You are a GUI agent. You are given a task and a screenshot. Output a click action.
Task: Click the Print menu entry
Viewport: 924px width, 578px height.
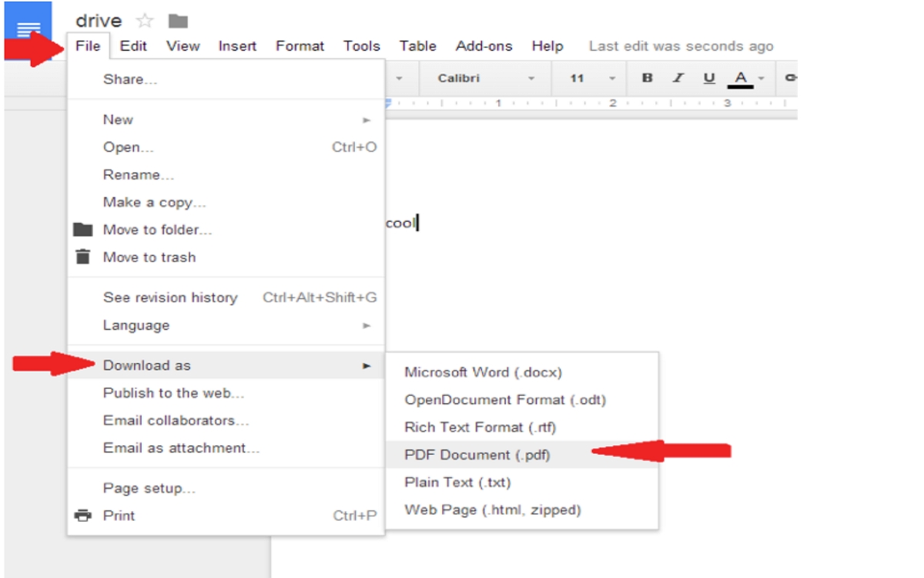click(x=226, y=516)
